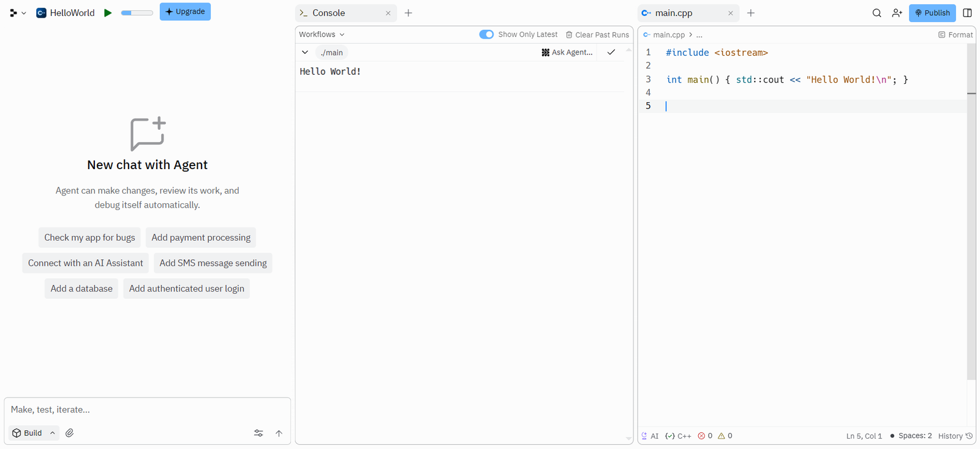This screenshot has width=980, height=449.
Task: Open the Replit main menu dropdown
Action: [18, 13]
